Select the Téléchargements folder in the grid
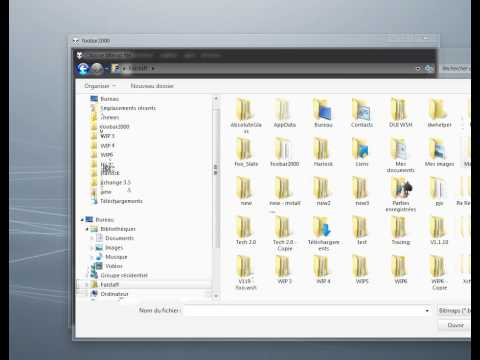The width and height of the screenshot is (480, 360). 323,233
